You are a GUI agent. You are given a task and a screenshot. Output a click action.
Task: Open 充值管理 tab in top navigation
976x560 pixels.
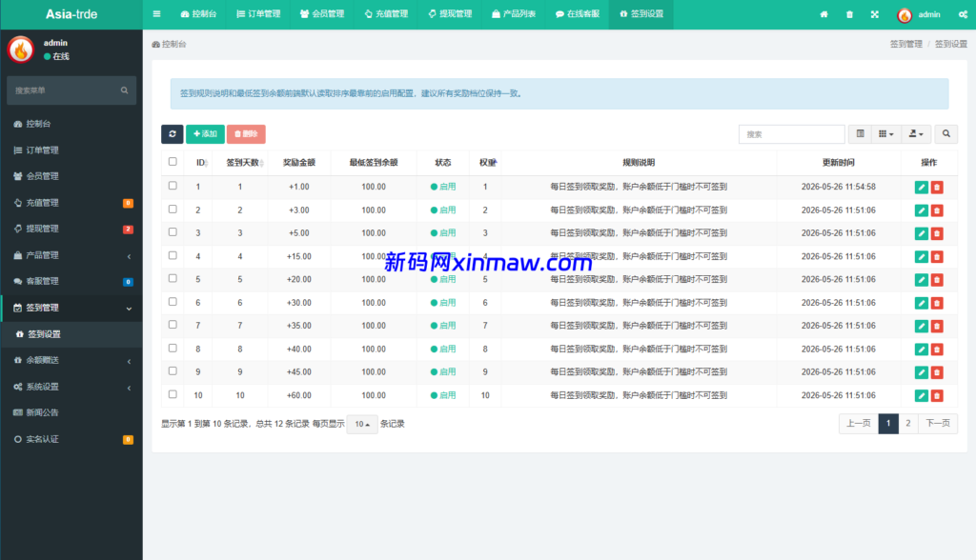pos(386,13)
